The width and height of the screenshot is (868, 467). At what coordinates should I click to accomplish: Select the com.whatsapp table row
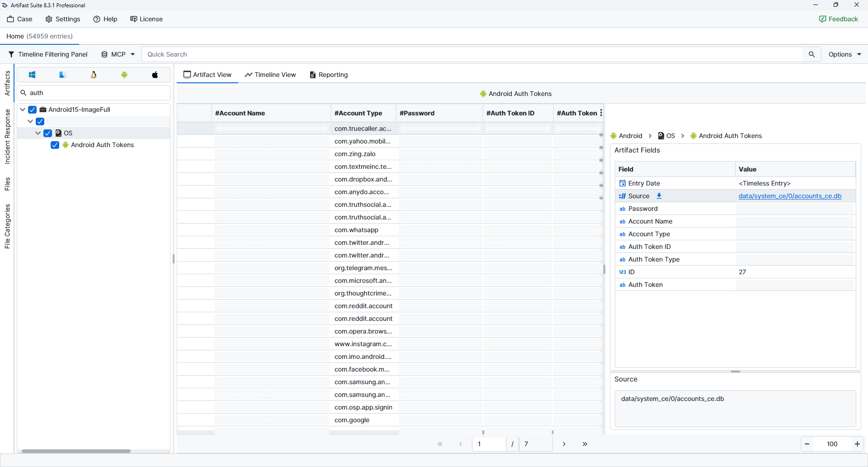[390, 230]
